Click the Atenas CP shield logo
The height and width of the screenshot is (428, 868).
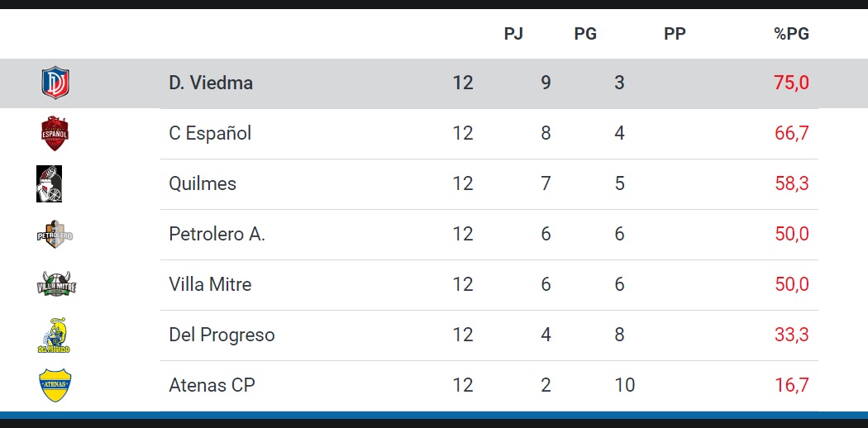[55, 385]
